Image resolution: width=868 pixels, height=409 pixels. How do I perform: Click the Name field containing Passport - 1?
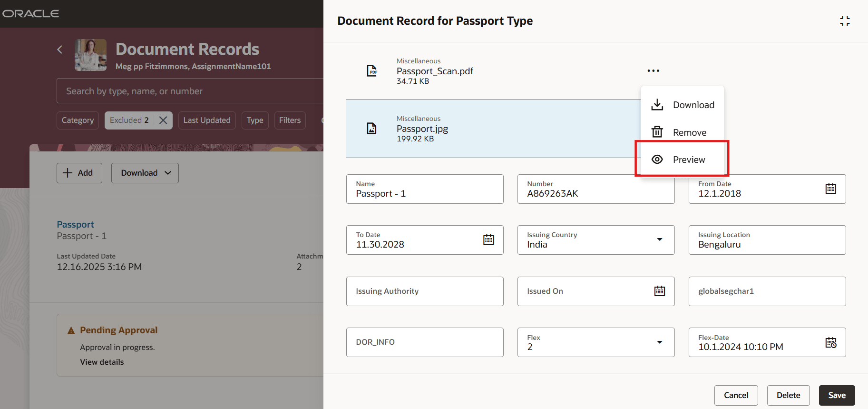coord(425,189)
